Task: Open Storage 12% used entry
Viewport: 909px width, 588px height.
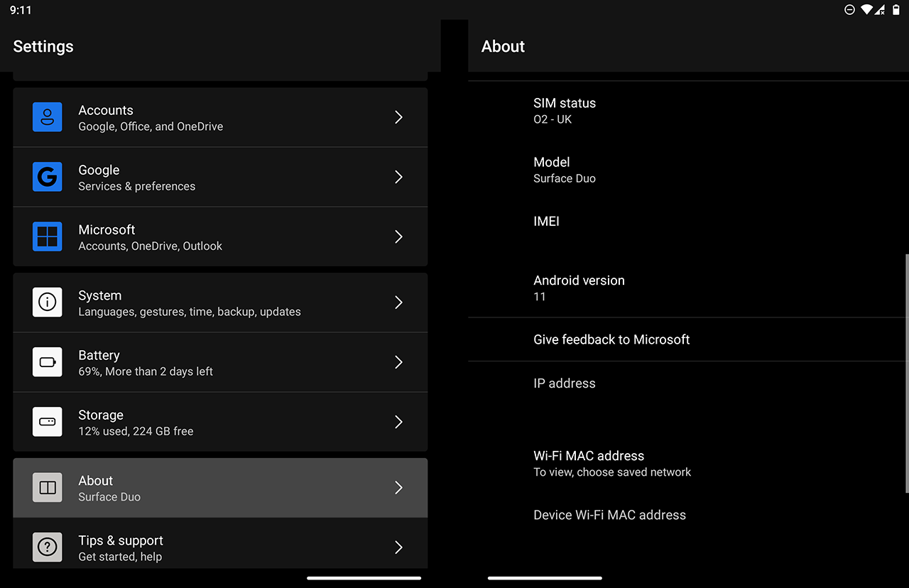Action: [220, 422]
